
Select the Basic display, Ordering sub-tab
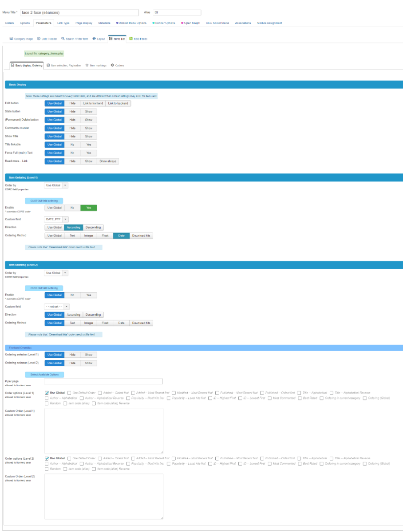(x=27, y=65)
